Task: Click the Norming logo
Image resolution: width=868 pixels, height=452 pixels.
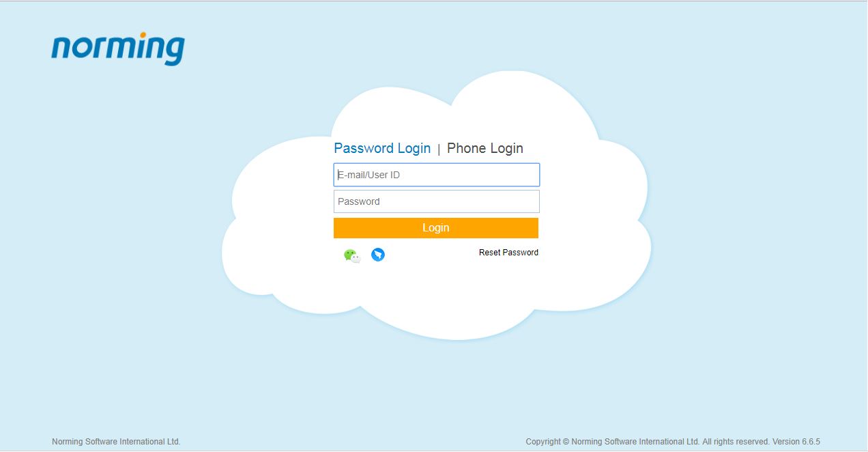Action: (118, 48)
